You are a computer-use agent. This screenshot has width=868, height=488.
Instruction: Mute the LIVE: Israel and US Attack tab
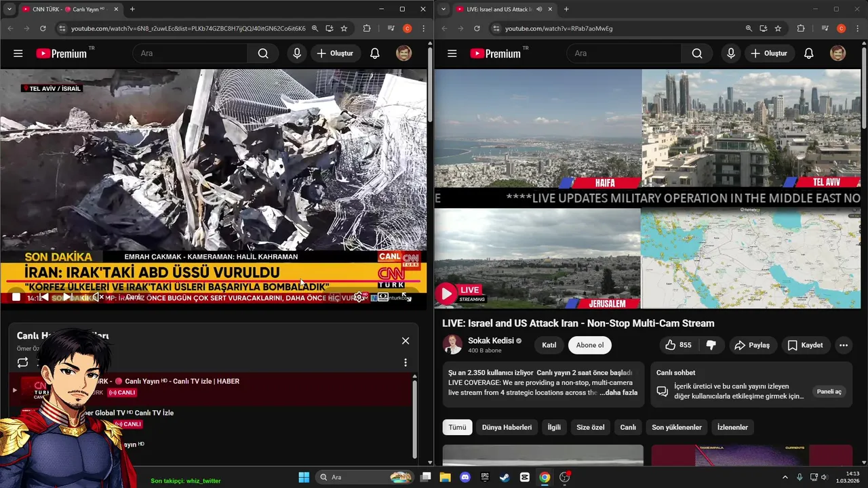(539, 9)
